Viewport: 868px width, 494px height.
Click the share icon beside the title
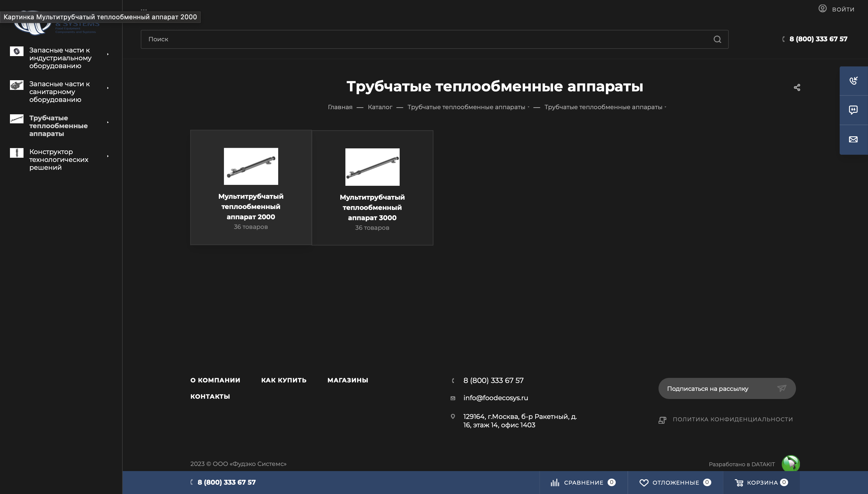(x=797, y=87)
